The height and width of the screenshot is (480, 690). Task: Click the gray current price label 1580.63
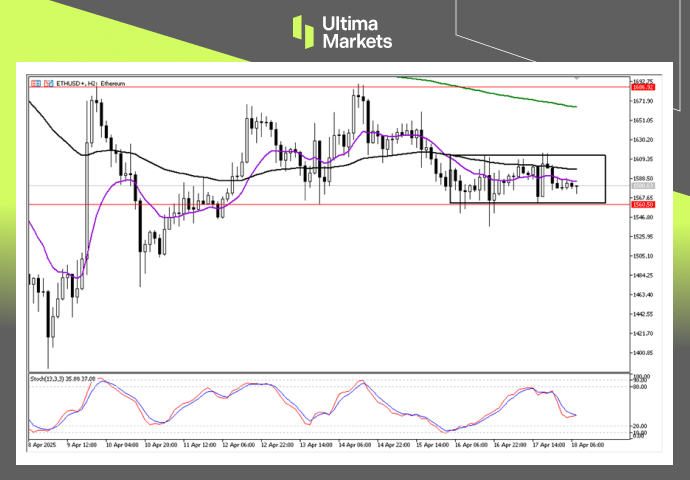tap(643, 186)
